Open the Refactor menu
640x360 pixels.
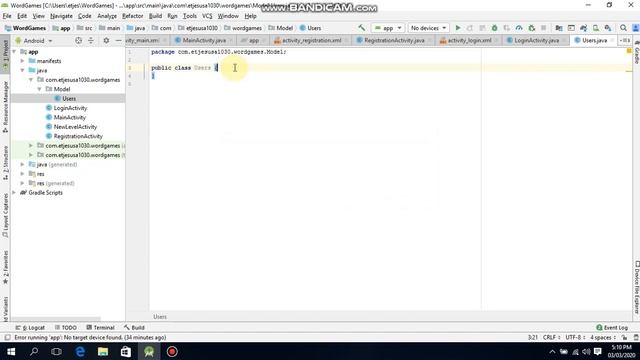pyautogui.click(x=133, y=16)
